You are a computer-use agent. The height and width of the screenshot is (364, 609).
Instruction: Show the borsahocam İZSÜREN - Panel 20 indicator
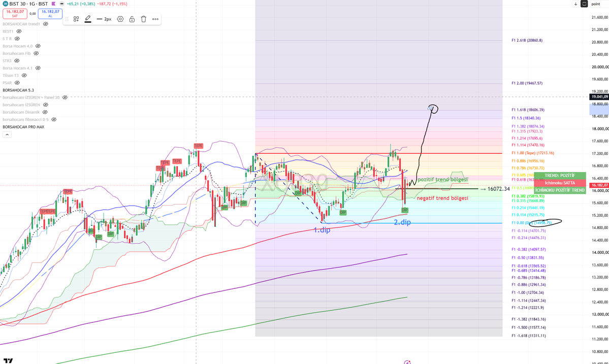(65, 98)
